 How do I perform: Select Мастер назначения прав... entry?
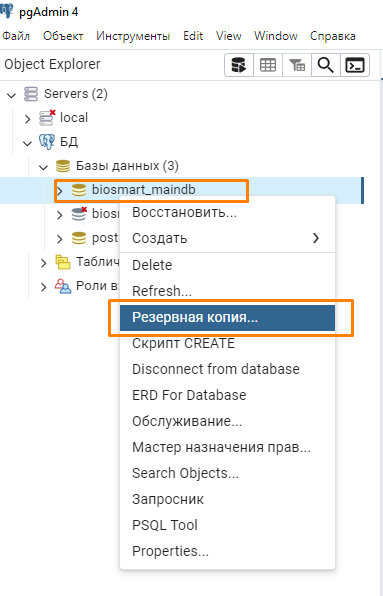coord(227,447)
